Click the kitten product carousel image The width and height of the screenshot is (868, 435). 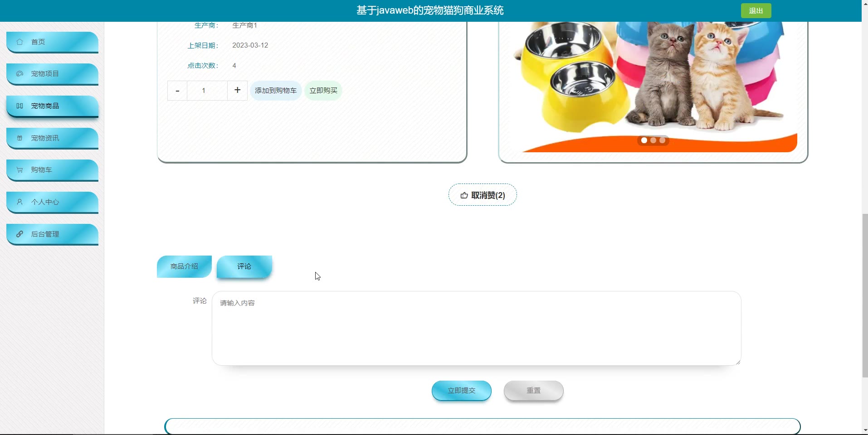click(653, 87)
